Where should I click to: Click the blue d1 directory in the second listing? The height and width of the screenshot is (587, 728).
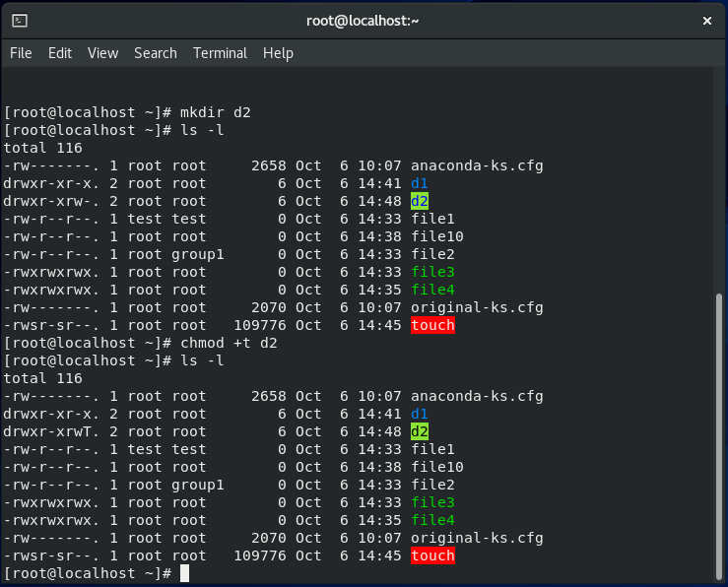420,414
